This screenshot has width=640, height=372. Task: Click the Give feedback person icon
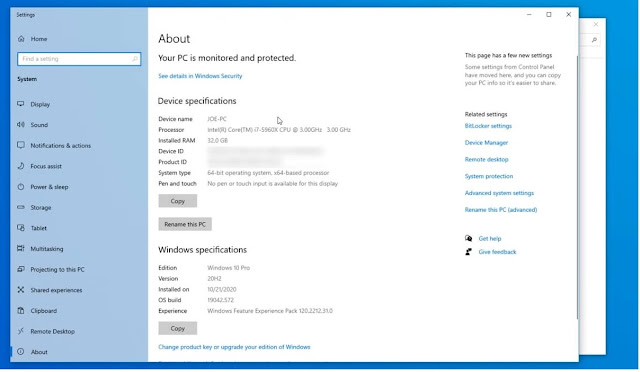469,252
